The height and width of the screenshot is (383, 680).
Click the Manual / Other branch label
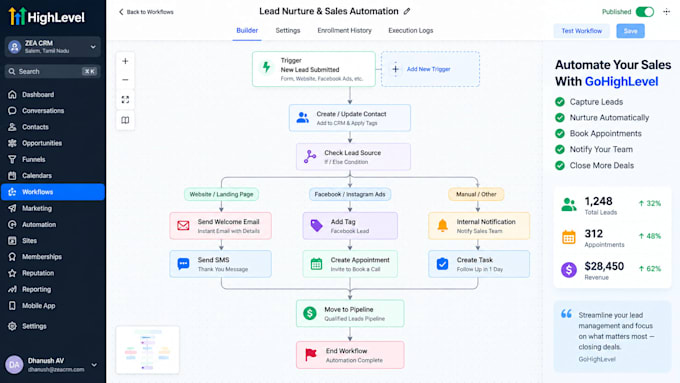click(x=476, y=194)
